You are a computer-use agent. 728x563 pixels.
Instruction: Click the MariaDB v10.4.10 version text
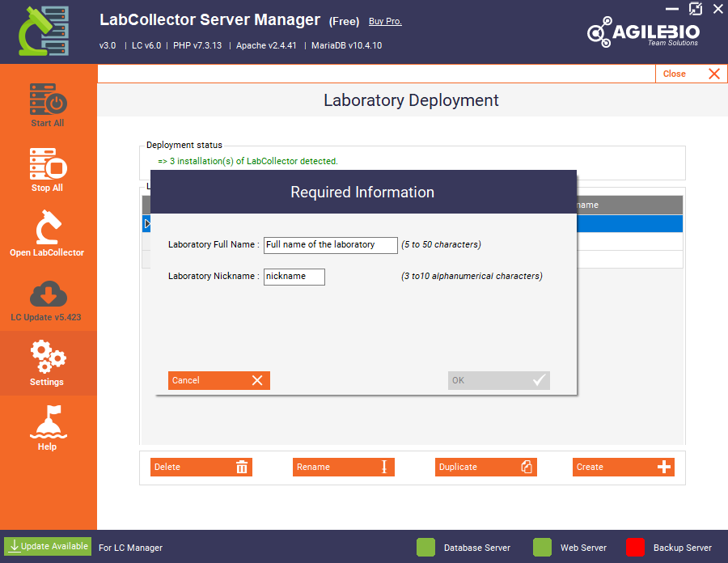pyautogui.click(x=347, y=45)
